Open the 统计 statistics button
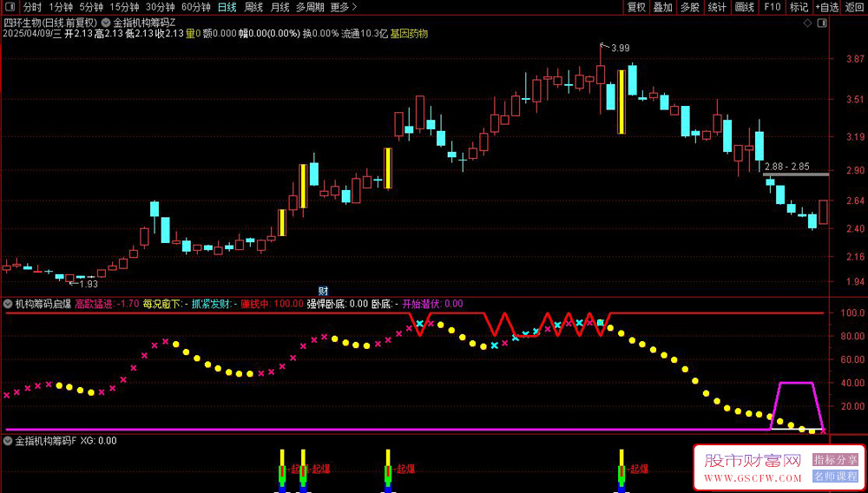 pos(717,7)
